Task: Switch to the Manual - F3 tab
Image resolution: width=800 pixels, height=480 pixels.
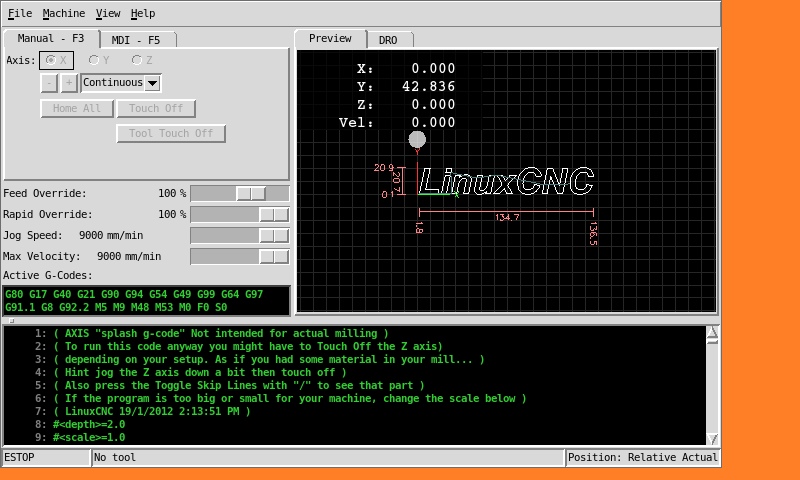Action: pos(51,39)
